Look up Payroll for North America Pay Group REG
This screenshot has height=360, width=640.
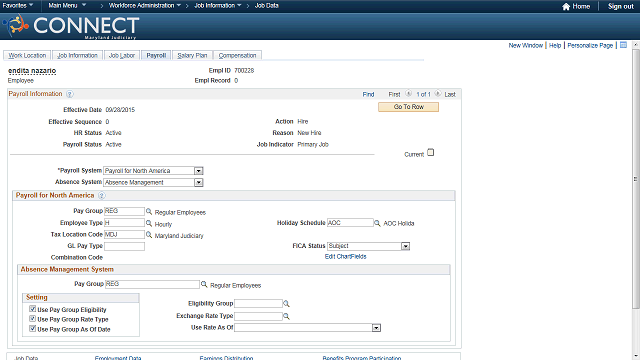coord(149,211)
